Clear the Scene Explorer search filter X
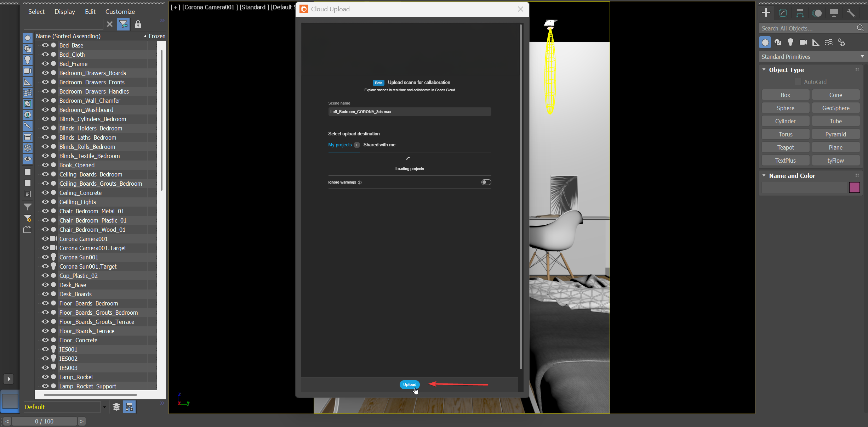 [x=110, y=24]
